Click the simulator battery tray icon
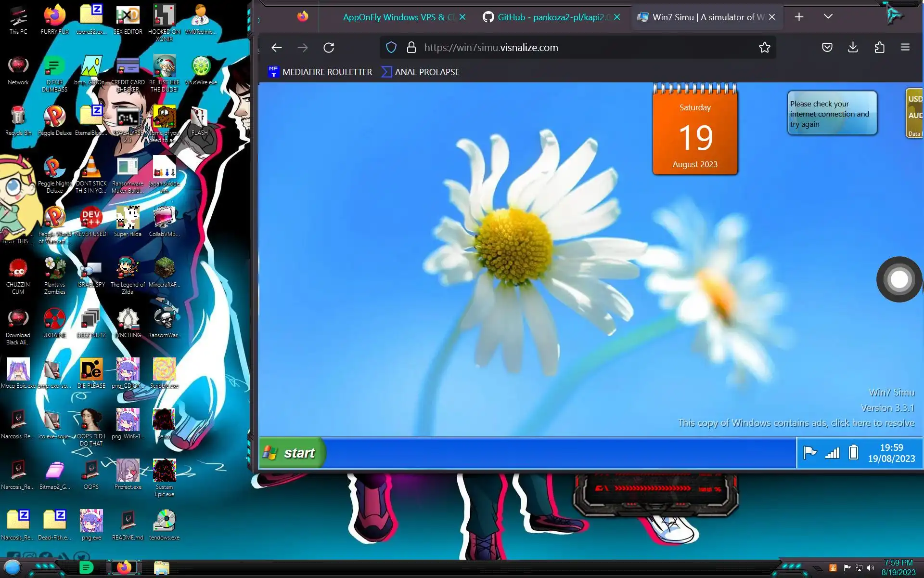 853,453
